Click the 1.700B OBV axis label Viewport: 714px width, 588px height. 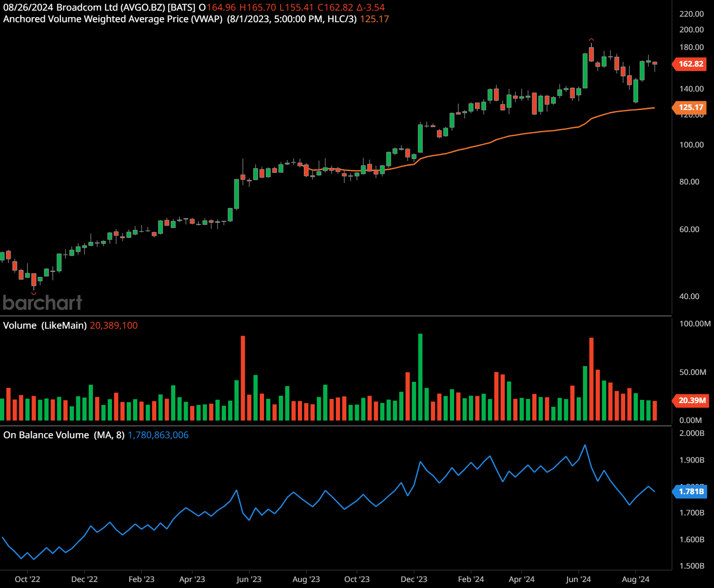[x=692, y=513]
